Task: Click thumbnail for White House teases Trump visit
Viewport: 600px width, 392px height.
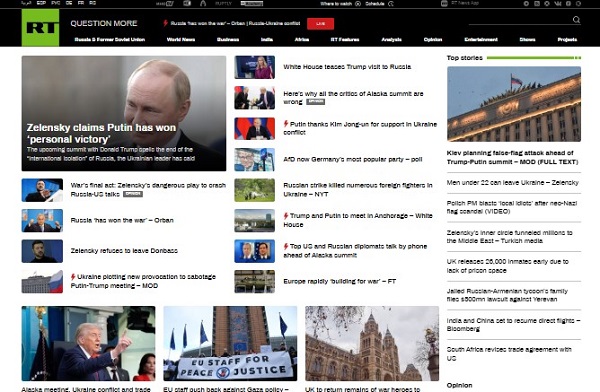Action: (x=254, y=67)
